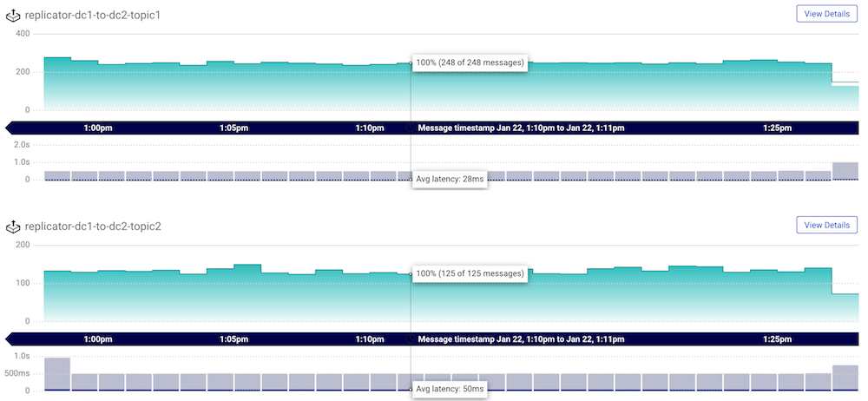Screen dimensions: 868x401
Task: Jump to 1:00pm on topic2's timeline
Action: pos(98,339)
